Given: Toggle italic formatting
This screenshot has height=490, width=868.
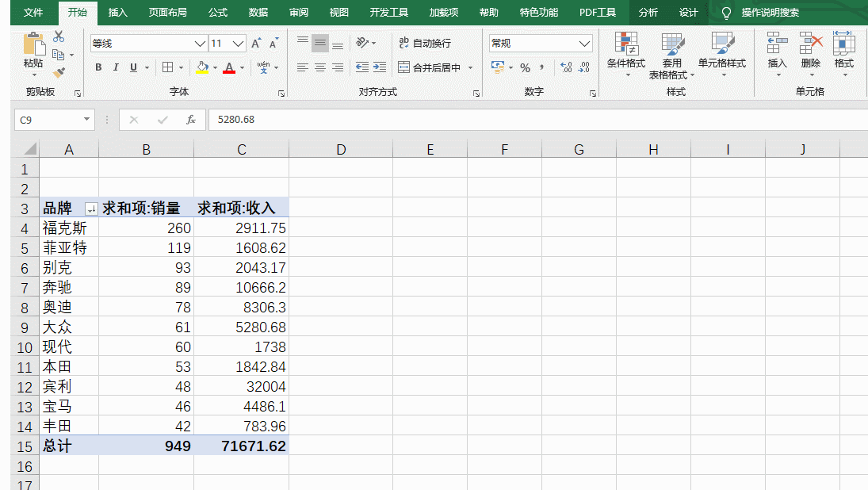Looking at the screenshot, I should (116, 67).
